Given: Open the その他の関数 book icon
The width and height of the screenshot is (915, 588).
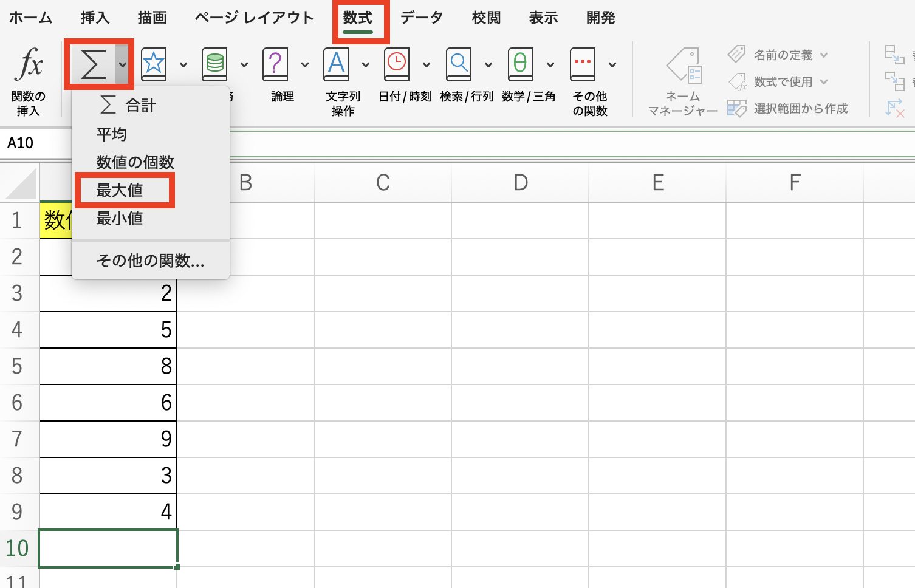Looking at the screenshot, I should (582, 64).
